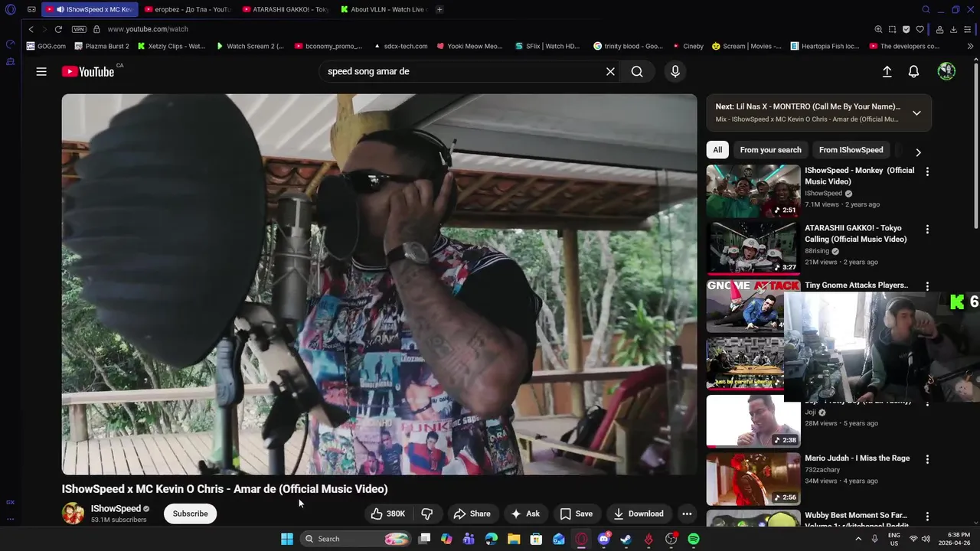Viewport: 980px width, 551px height.
Task: Open Opera menu logo button
Action: [x=10, y=9]
